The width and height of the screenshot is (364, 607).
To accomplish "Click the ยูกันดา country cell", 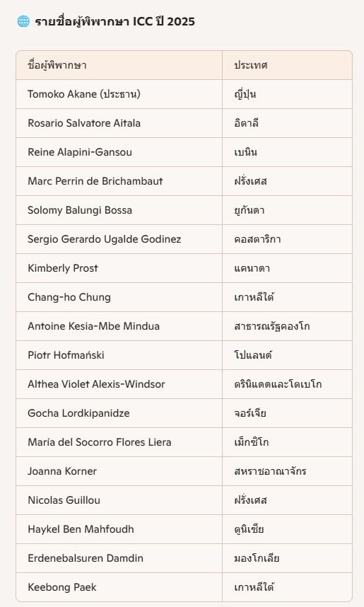I will point(287,210).
